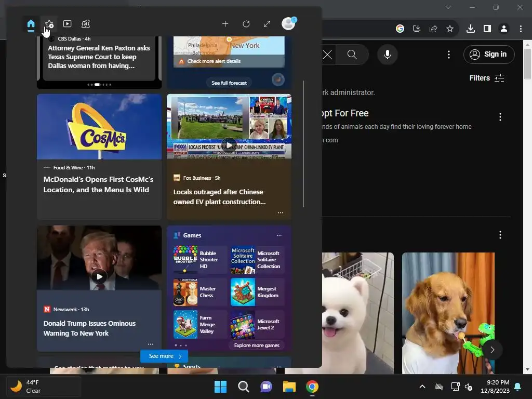Launch Microsoft Jewel 2 game
The height and width of the screenshot is (399, 532).
[x=258, y=324]
